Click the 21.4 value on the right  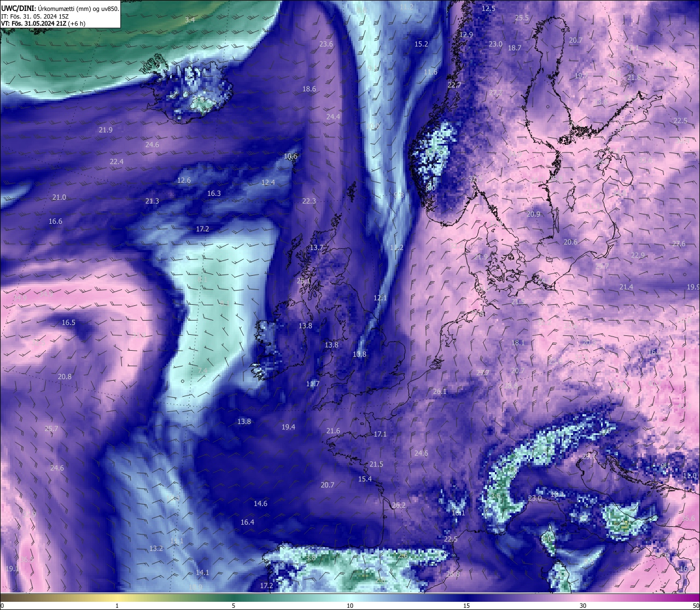(626, 287)
